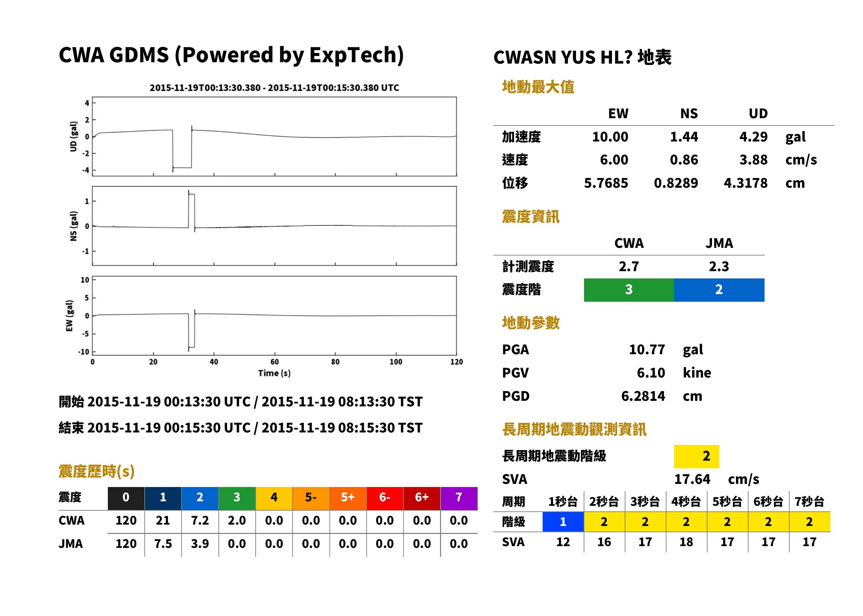Select the orange 5+ intensity header cell
The image size is (863, 616).
pos(348,498)
